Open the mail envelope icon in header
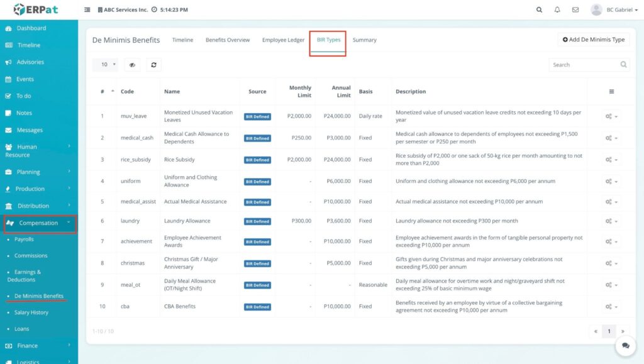 click(x=575, y=10)
